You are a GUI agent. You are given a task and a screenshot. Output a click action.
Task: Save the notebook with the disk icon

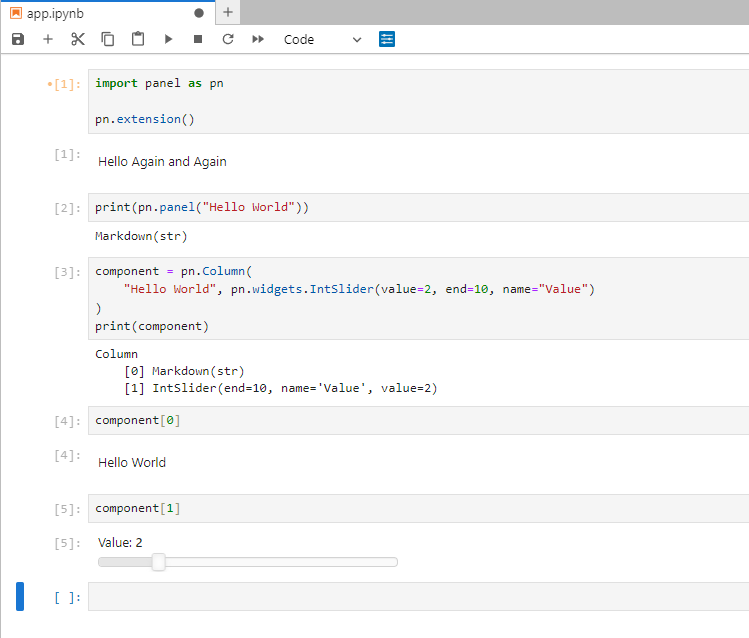pos(18,39)
